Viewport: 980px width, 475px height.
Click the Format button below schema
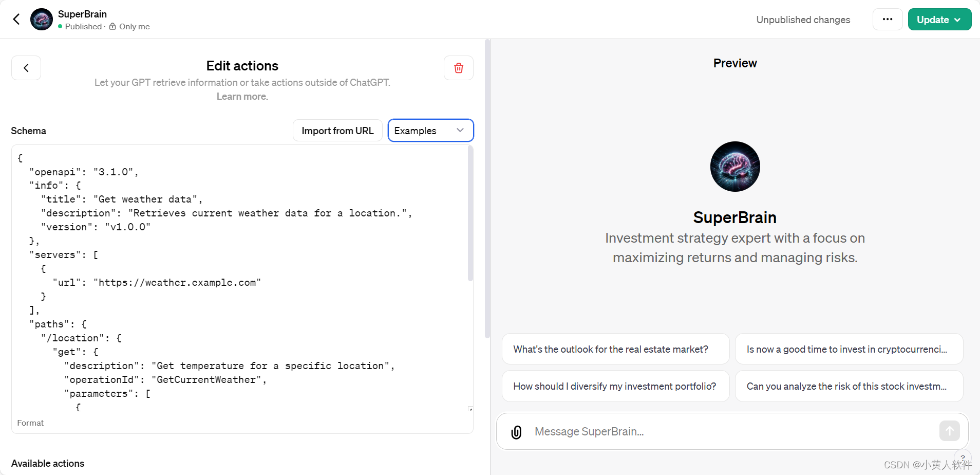tap(30, 423)
